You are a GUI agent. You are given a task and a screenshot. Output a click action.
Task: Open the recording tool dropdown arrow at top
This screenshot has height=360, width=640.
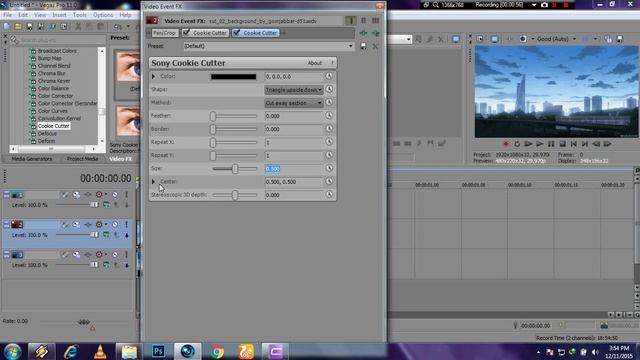tap(534, 5)
